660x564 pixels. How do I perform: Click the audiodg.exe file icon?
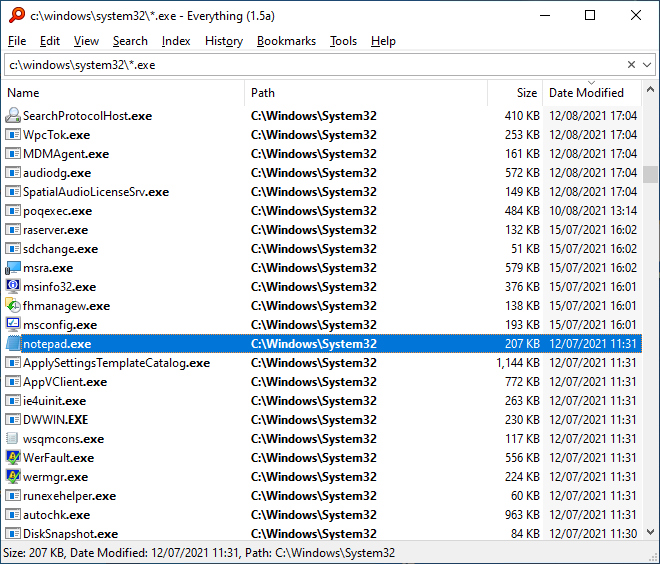click(13, 173)
